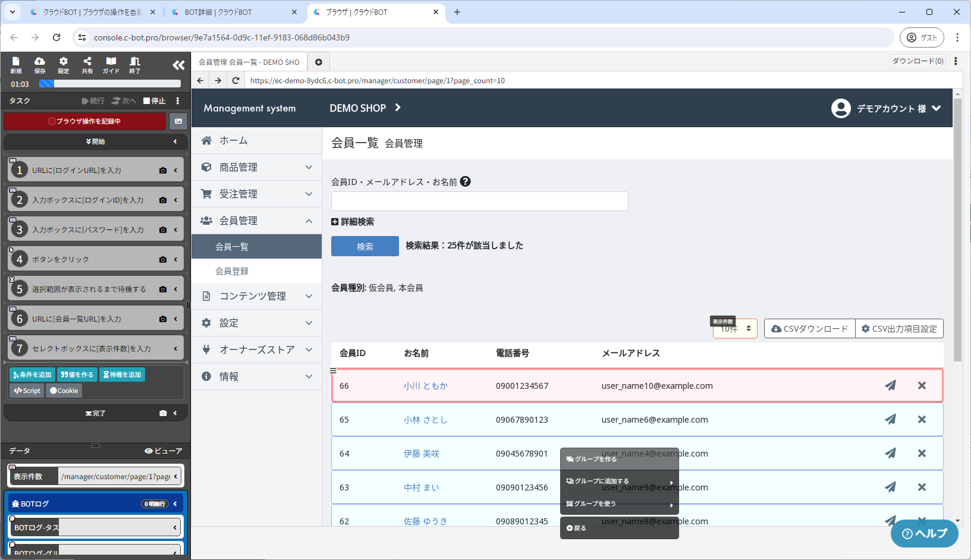Click the 終了 (exit) icon

[x=135, y=65]
